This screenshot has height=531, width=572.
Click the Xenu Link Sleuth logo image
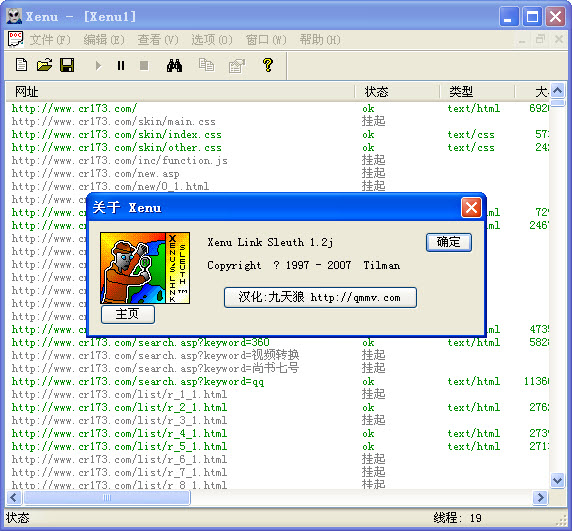pyautogui.click(x=145, y=268)
